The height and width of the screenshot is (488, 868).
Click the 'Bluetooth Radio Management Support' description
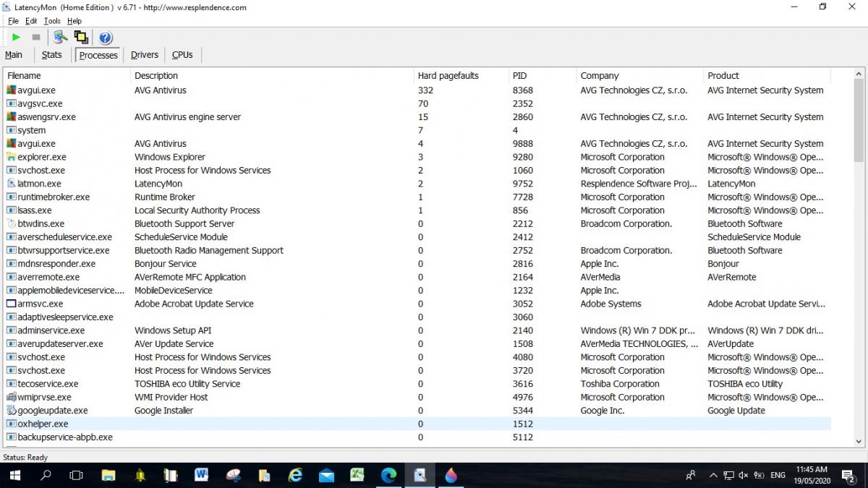coord(209,250)
